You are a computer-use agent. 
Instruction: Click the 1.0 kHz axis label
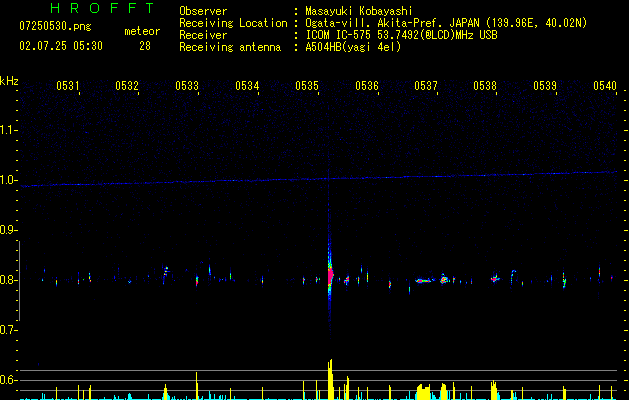click(x=7, y=180)
